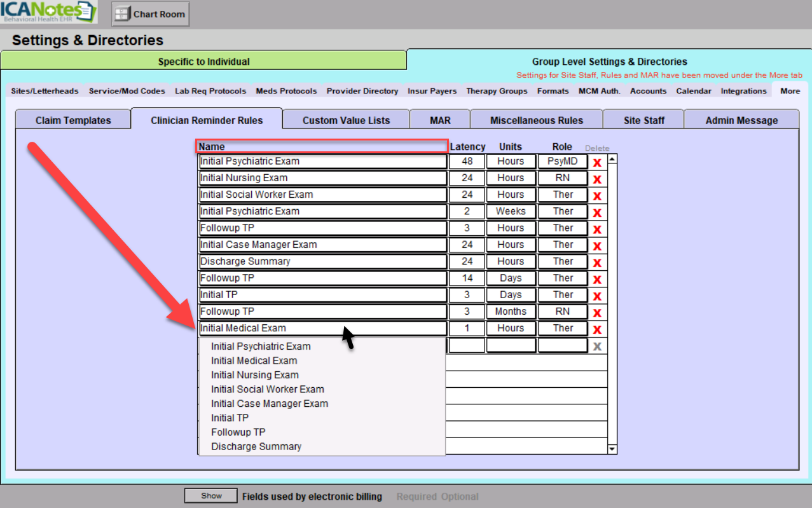812x508 pixels.
Task: Choose Discharge Summary in dropdown list
Action: (256, 446)
